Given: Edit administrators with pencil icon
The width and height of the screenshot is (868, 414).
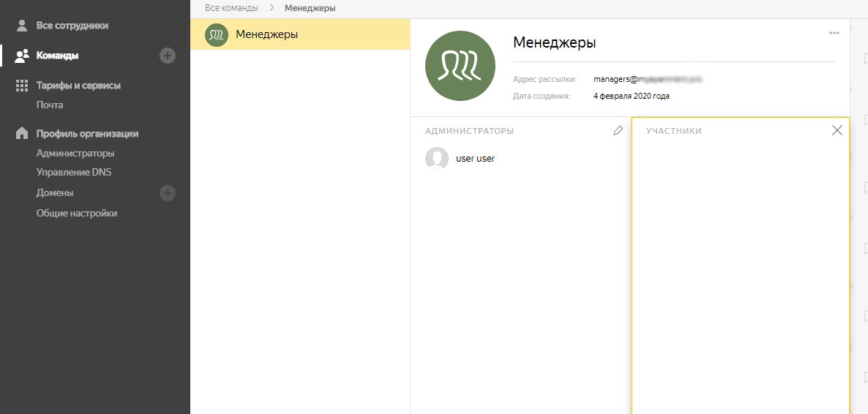Looking at the screenshot, I should (618, 131).
